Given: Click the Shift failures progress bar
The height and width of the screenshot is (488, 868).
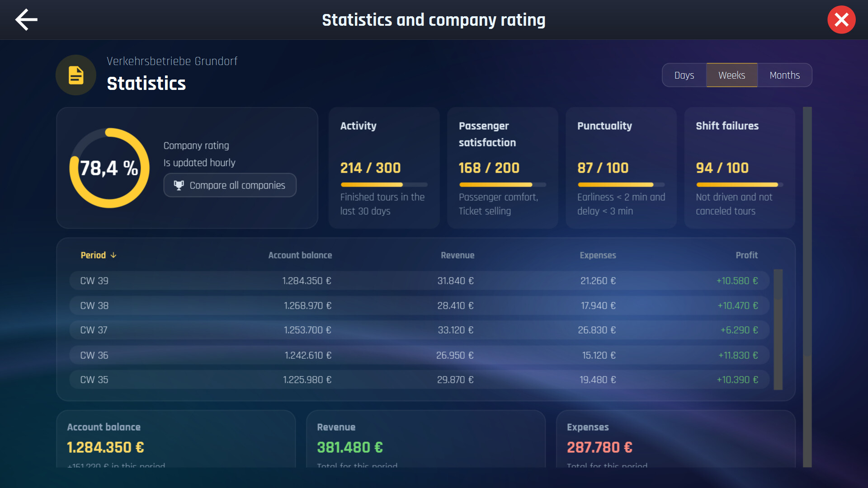Looking at the screenshot, I should pyautogui.click(x=739, y=185).
